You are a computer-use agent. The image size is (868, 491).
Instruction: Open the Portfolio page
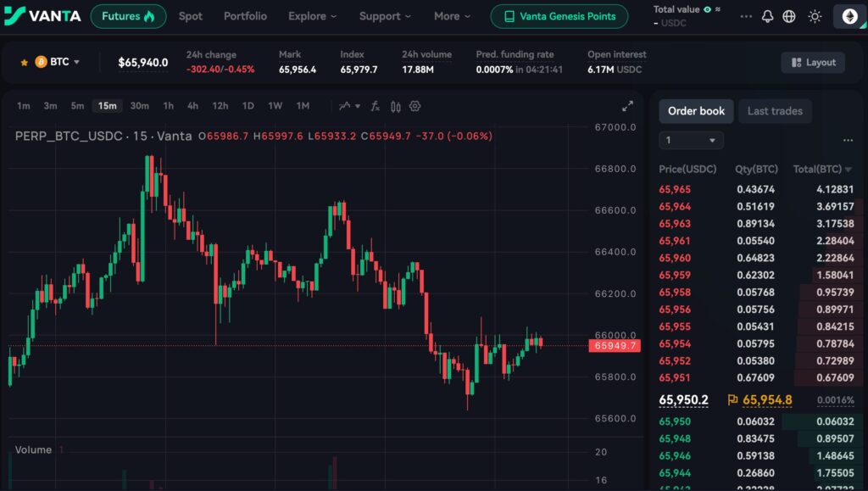[x=245, y=16]
